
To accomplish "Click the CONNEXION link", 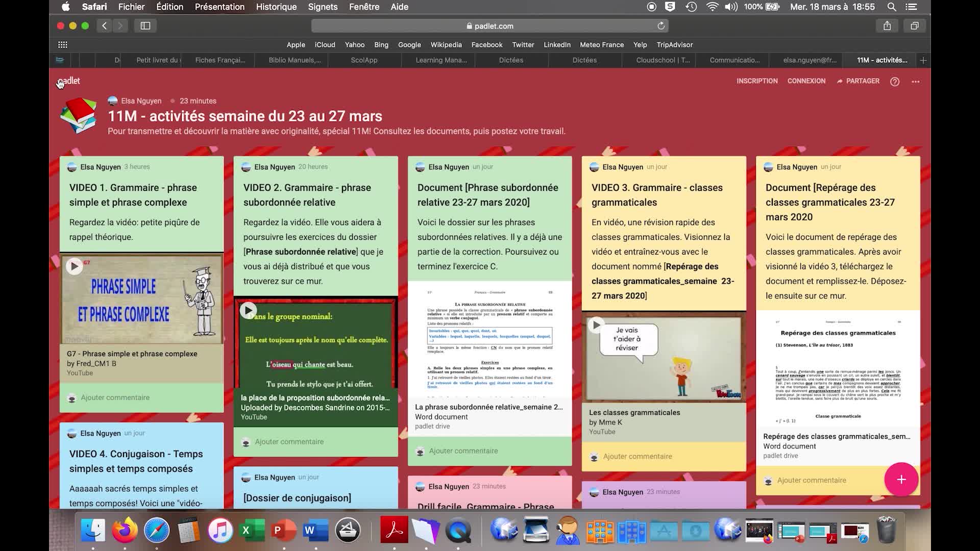I will (806, 81).
